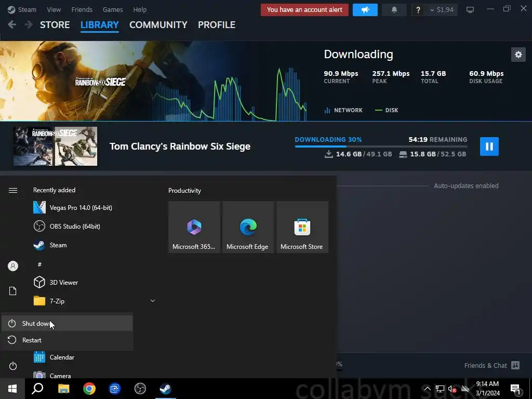Switch to Big Picture mode monitor icon
This screenshot has height=399, width=532.
pyautogui.click(x=470, y=10)
